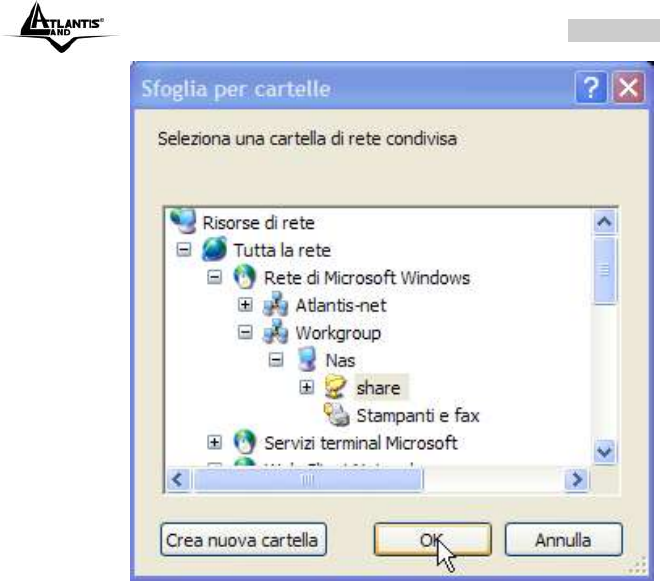Click the share folder icon
The image size is (660, 581).
click(x=335, y=387)
